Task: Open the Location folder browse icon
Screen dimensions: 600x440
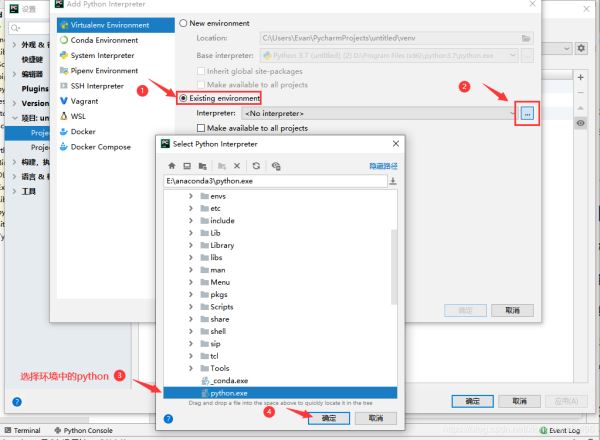Action: point(526,38)
